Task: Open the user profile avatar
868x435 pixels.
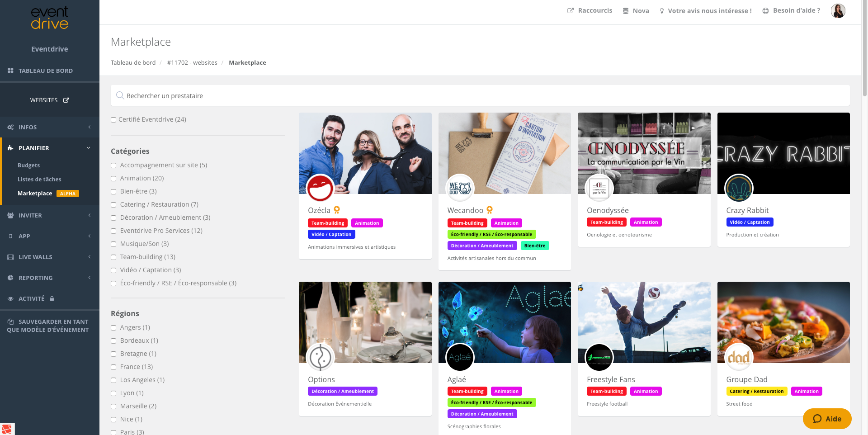Action: [x=838, y=11]
